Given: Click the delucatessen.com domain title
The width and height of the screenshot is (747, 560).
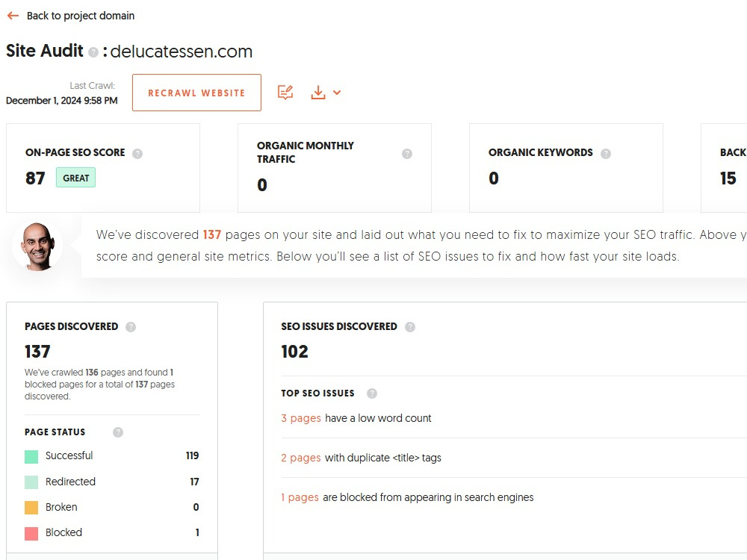Looking at the screenshot, I should tap(181, 52).
